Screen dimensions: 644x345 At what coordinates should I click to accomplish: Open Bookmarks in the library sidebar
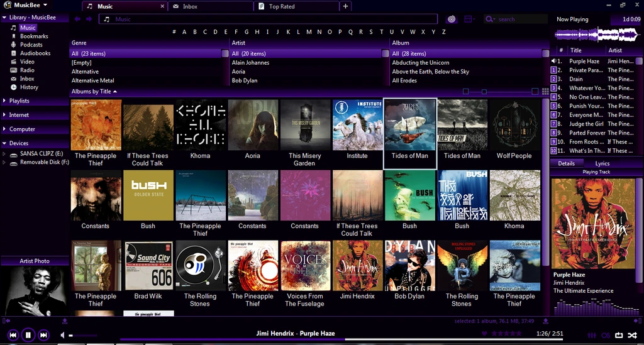pyautogui.click(x=34, y=36)
